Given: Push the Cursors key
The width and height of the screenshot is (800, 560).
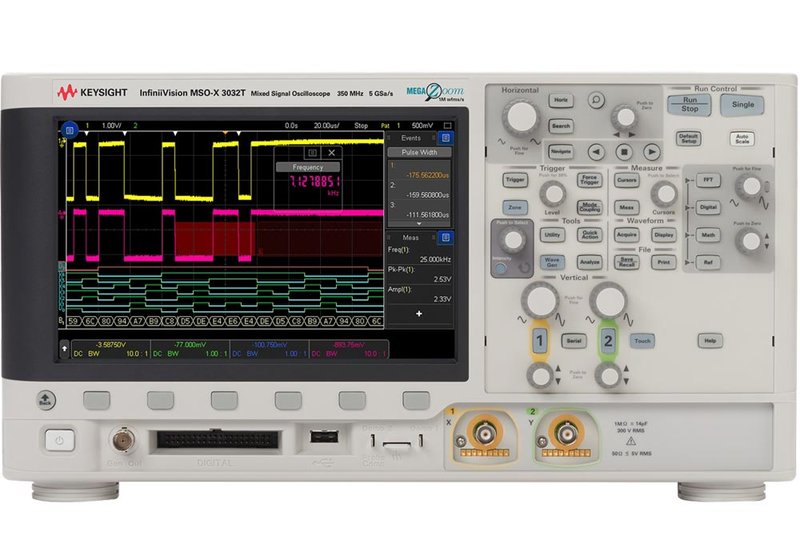Looking at the screenshot, I should tap(627, 180).
